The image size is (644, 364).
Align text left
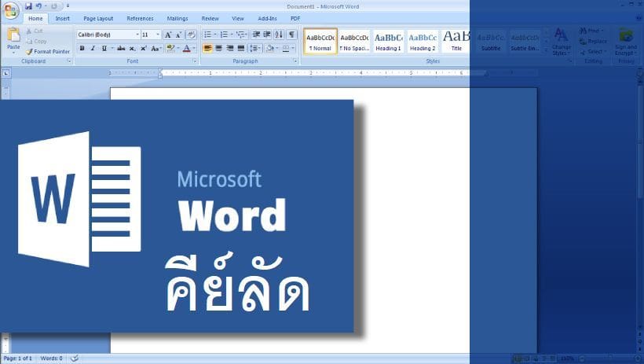[208, 48]
